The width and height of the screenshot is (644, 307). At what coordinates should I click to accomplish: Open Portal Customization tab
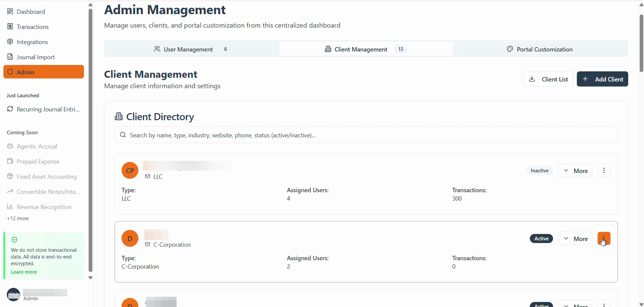(540, 49)
